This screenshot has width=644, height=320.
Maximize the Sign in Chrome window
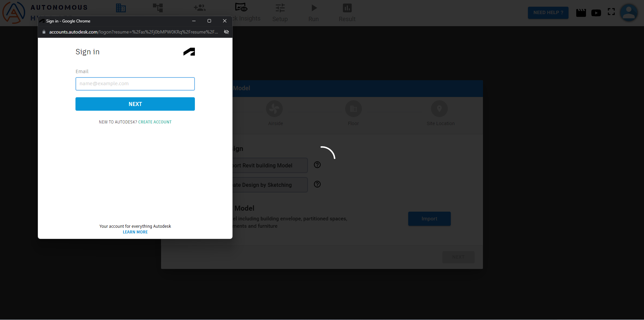pyautogui.click(x=209, y=21)
